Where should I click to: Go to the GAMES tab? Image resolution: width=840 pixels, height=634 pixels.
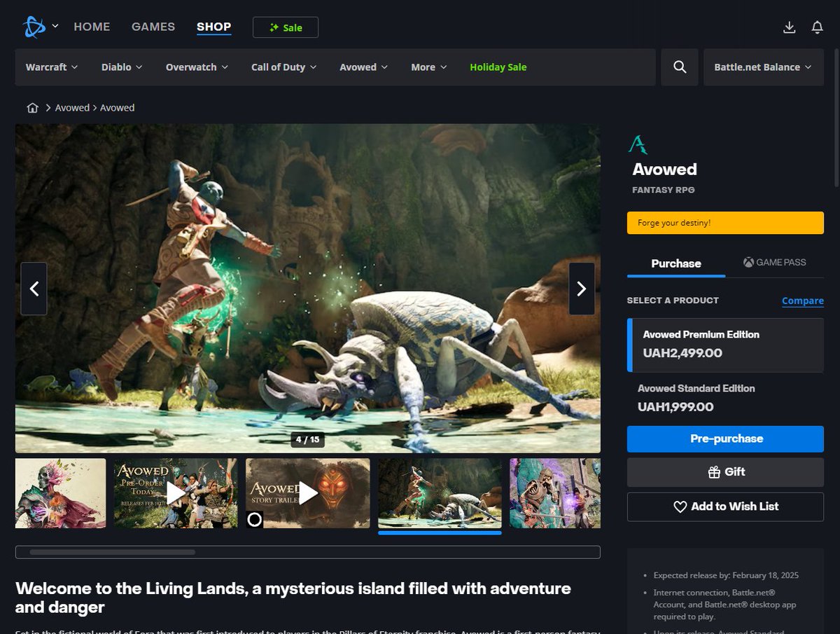(x=153, y=27)
